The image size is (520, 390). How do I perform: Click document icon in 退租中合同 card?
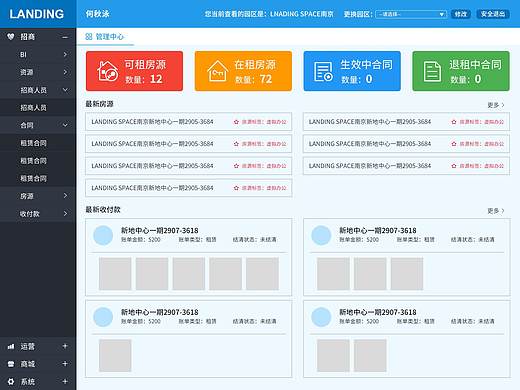pyautogui.click(x=432, y=71)
